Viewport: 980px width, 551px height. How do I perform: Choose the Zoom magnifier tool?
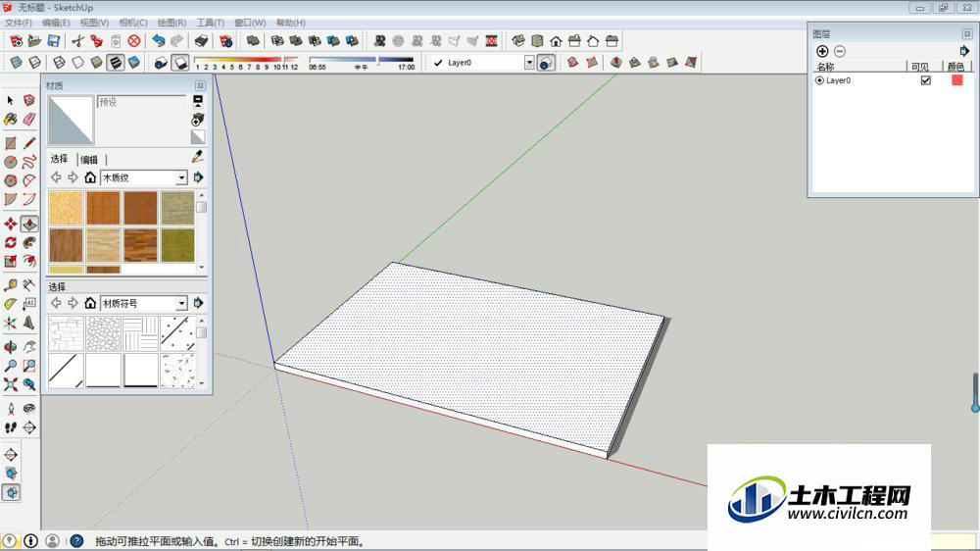(10, 366)
